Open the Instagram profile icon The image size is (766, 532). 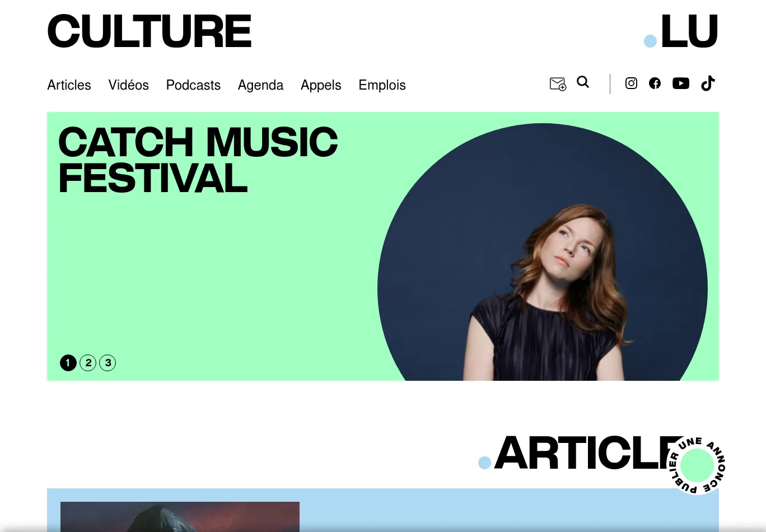pyautogui.click(x=631, y=83)
